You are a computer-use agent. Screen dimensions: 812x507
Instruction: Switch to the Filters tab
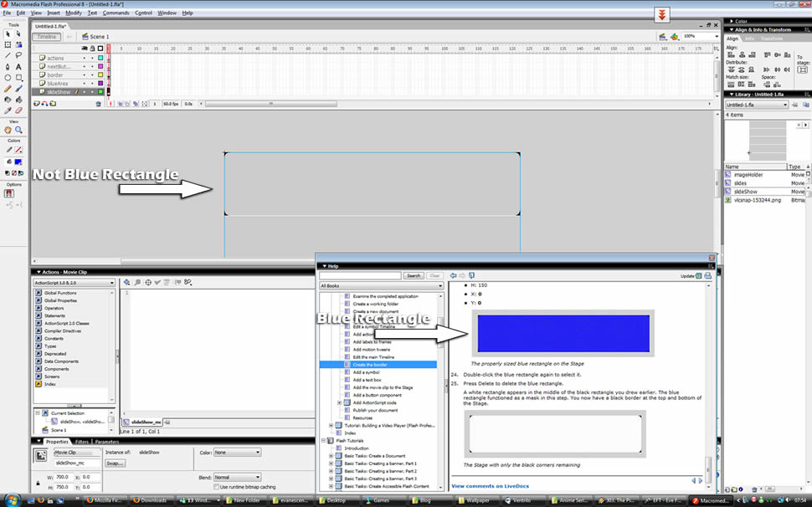[x=82, y=442]
